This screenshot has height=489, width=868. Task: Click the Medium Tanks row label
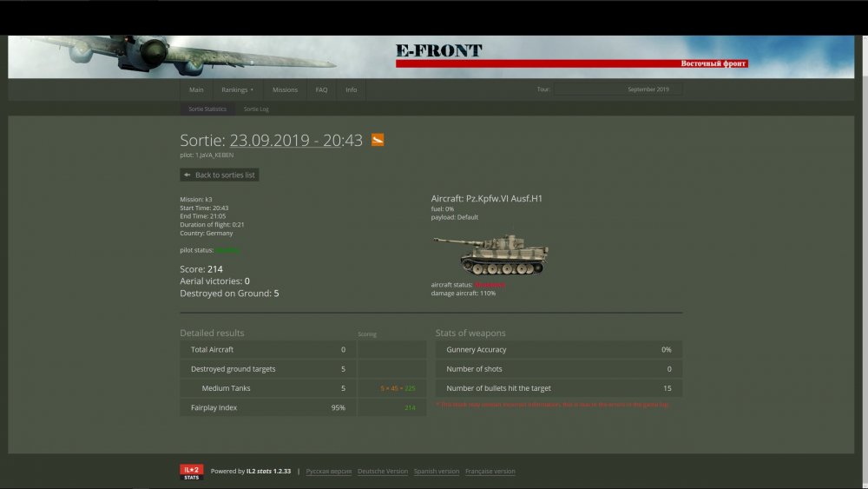226,388
